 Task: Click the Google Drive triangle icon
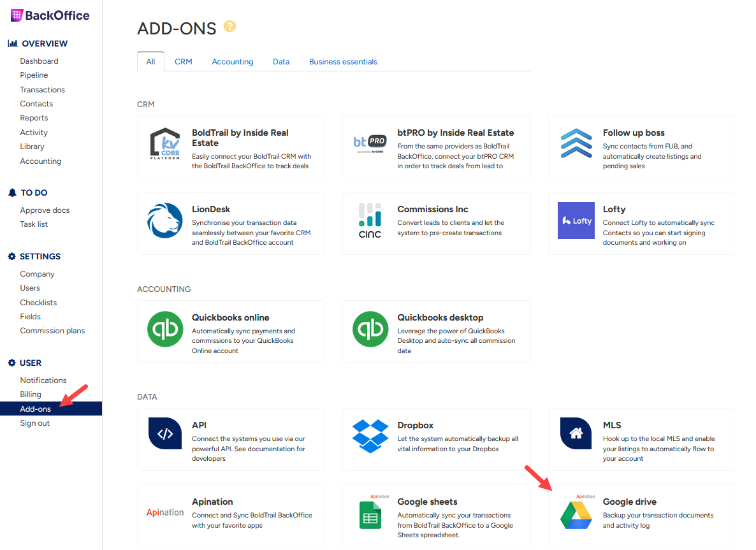tap(576, 515)
